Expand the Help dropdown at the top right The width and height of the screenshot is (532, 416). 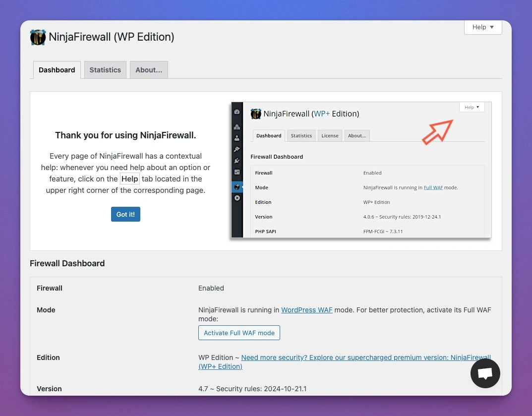(x=483, y=27)
